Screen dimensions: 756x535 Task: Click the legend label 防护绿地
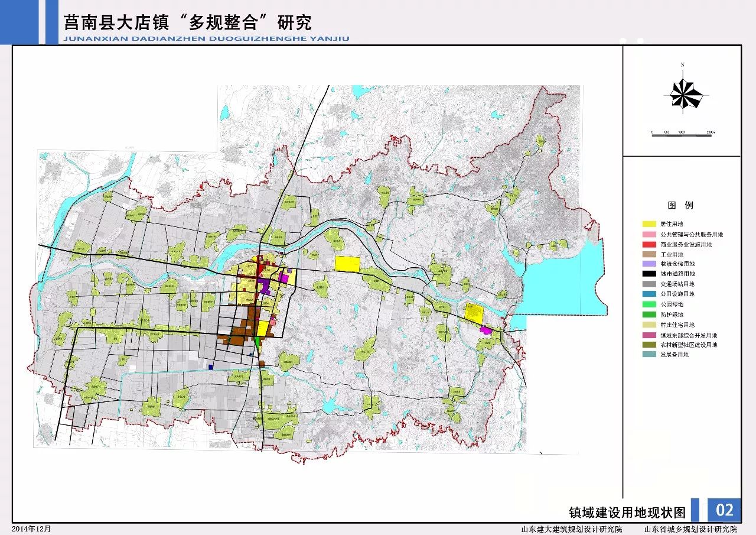(x=672, y=314)
